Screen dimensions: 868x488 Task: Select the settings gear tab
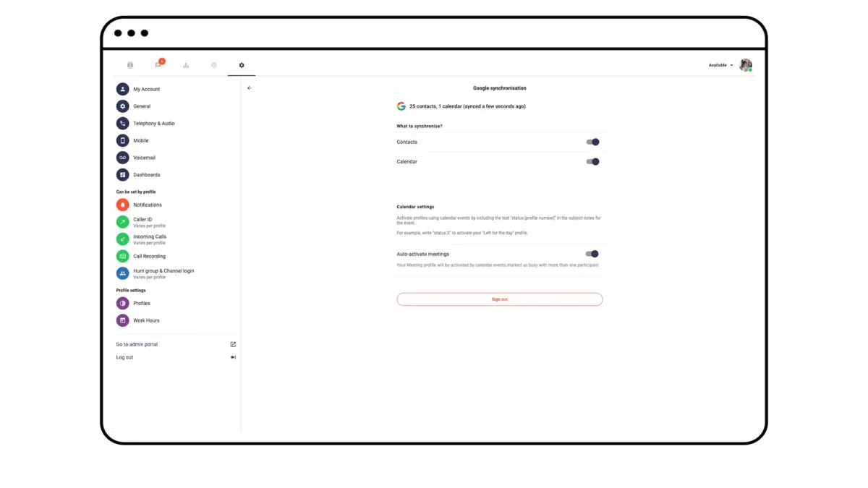point(242,65)
